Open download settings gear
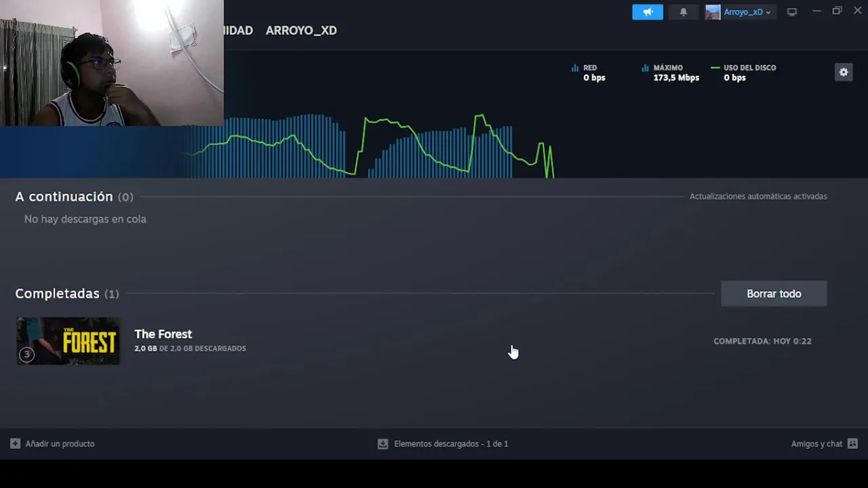 (844, 72)
